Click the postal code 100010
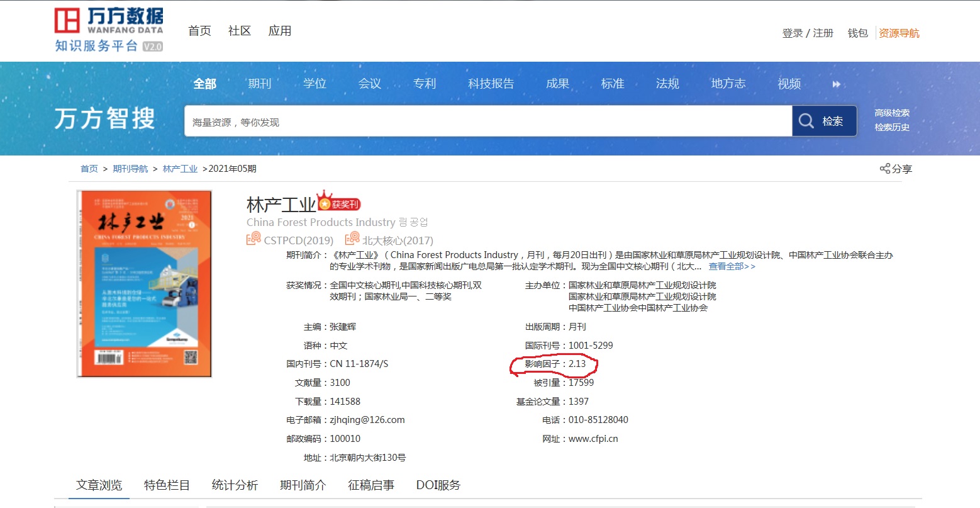This screenshot has height=508, width=980. tap(345, 439)
